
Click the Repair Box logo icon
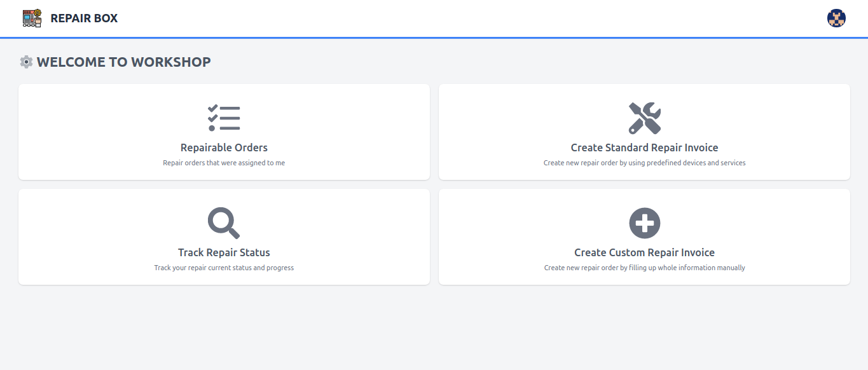32,18
